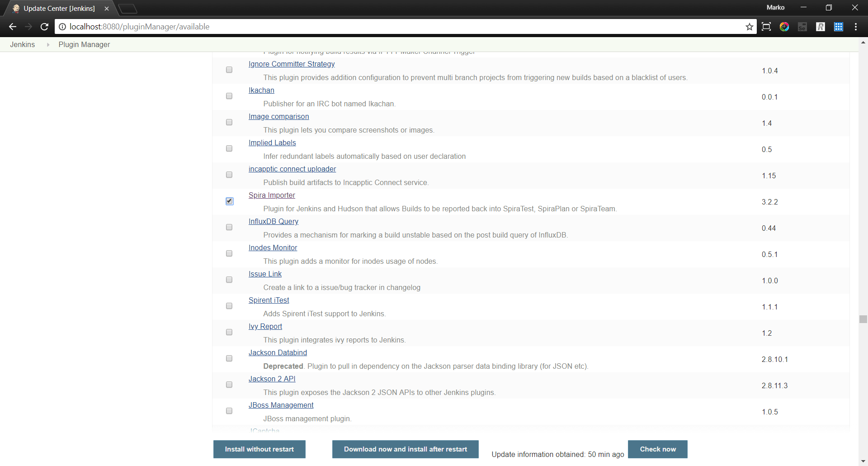Click the scrollbar down arrow
Image resolution: width=868 pixels, height=466 pixels.
(x=863, y=461)
